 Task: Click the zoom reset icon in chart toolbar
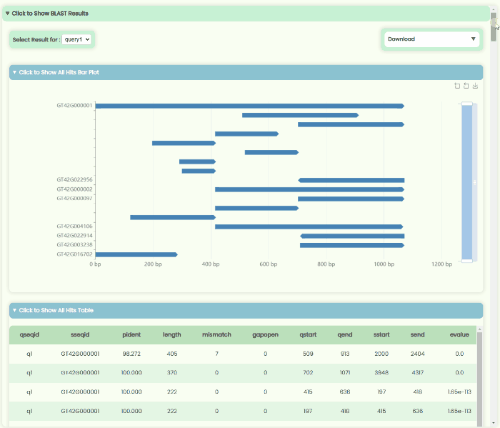(x=466, y=86)
